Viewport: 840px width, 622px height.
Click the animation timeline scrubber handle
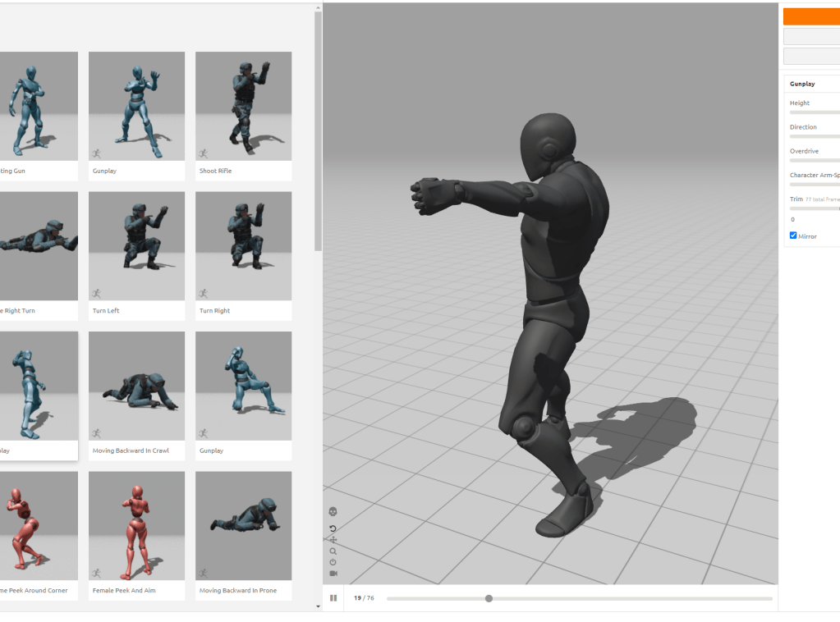489,598
